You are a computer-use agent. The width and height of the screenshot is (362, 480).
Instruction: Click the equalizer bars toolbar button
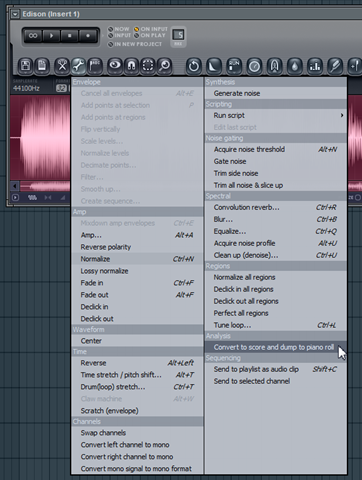(315, 66)
